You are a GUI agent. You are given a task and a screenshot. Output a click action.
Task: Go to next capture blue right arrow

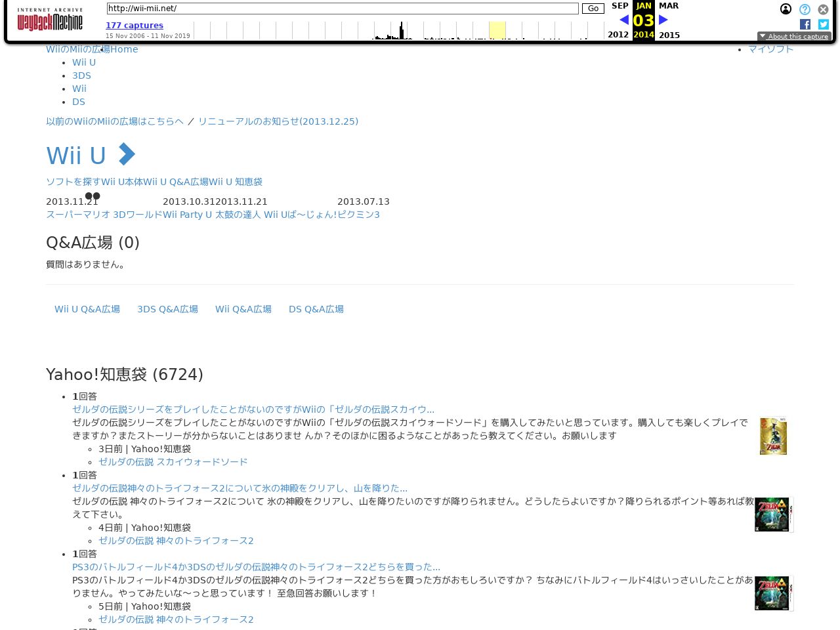coord(663,20)
